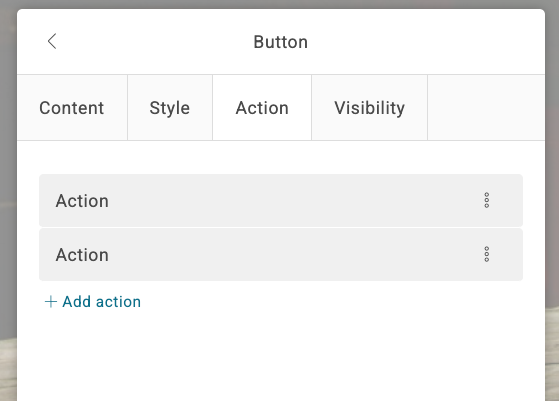Expand the second Action row
The width and height of the screenshot is (559, 401).
coord(281,255)
